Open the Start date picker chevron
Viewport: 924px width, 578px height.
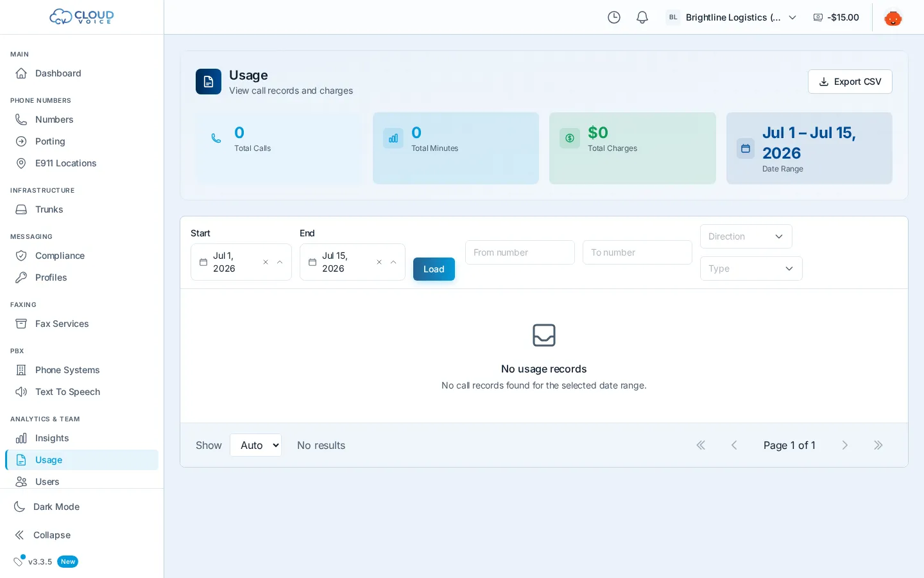pyautogui.click(x=280, y=262)
